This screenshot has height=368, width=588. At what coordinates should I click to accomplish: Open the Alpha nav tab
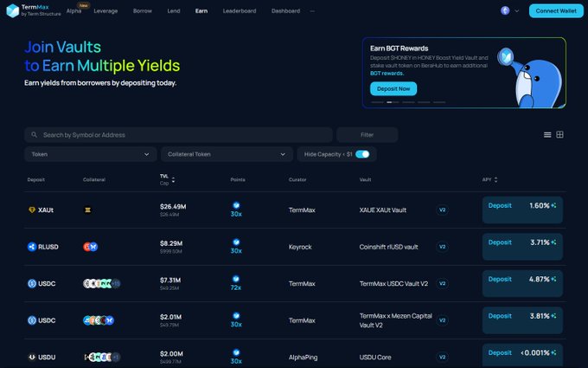[73, 11]
